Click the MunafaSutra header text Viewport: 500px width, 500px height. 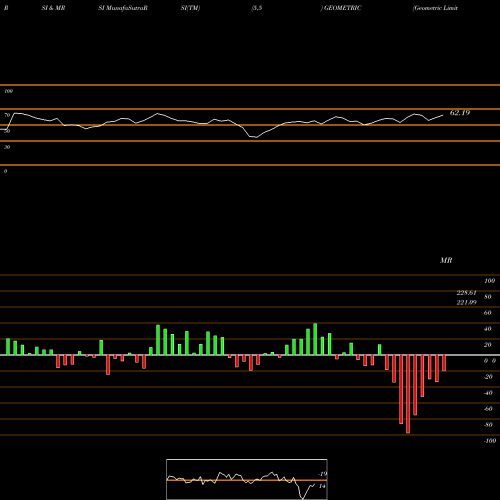pyautogui.click(x=125, y=8)
